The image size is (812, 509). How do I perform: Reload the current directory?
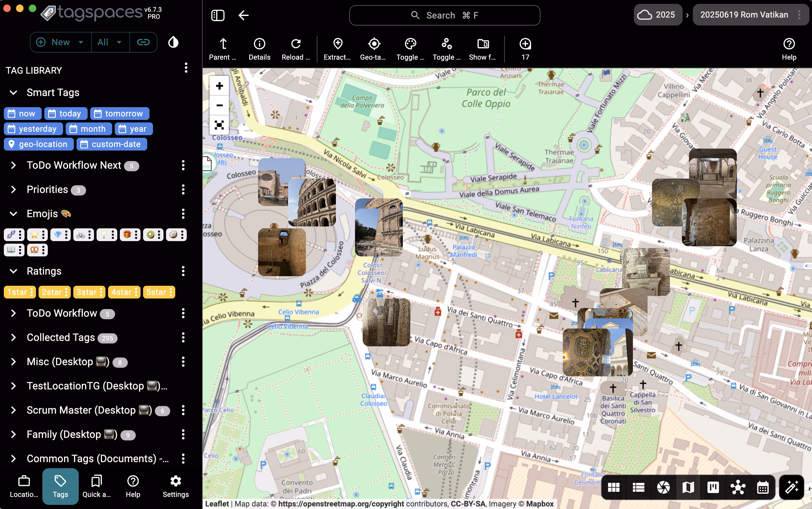295,48
